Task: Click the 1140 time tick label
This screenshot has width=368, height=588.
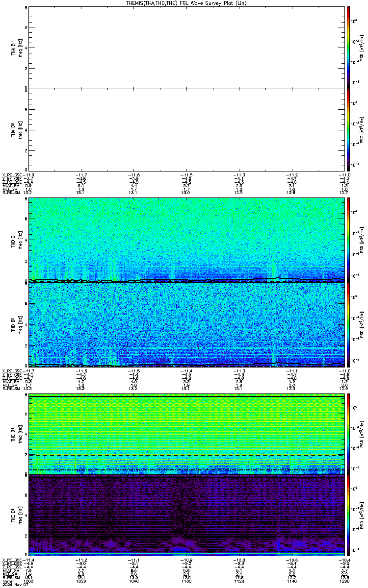Action: point(291,581)
